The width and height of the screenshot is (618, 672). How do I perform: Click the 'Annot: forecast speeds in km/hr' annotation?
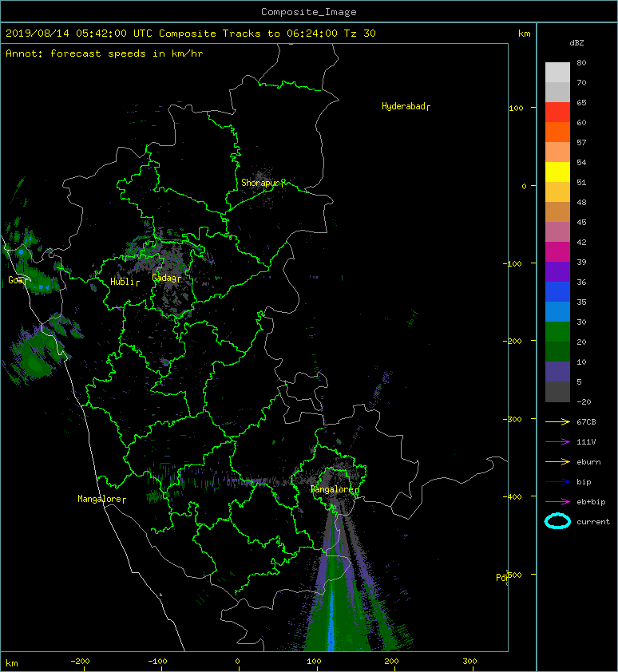(105, 53)
